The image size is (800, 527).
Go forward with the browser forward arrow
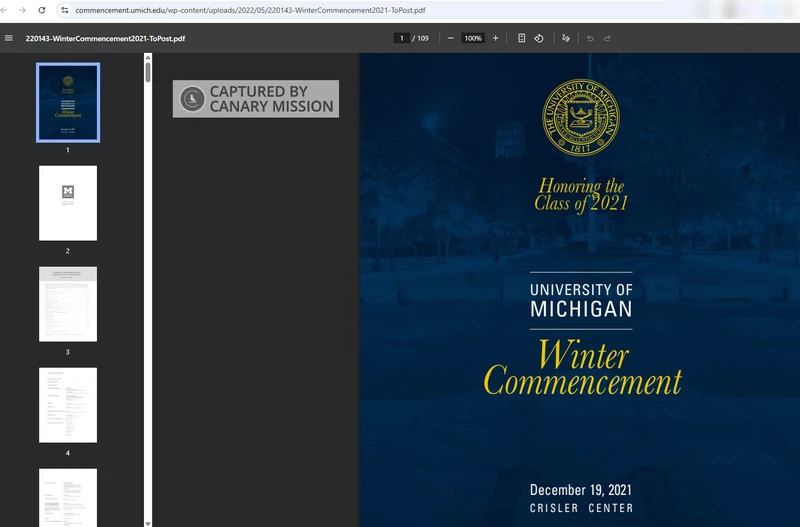(22, 10)
